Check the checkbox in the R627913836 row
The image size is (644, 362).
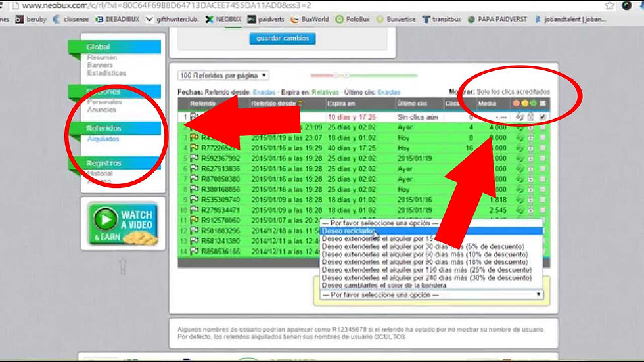click(543, 169)
